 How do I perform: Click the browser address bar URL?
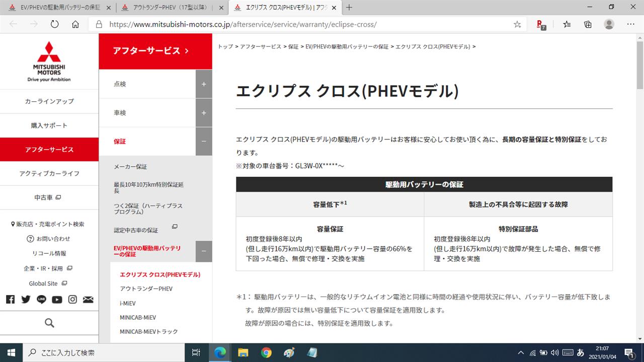click(x=243, y=24)
